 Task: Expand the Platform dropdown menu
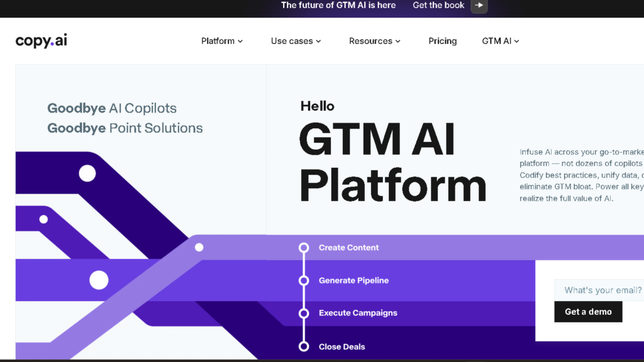coord(222,41)
